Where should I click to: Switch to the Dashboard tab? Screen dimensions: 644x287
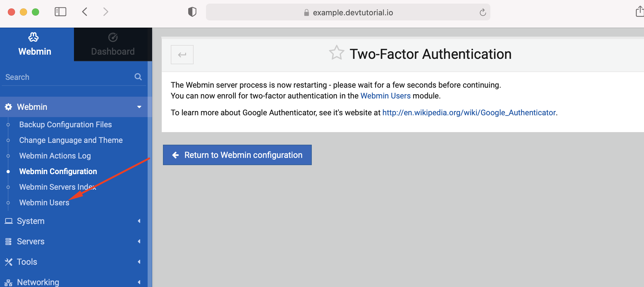113,44
